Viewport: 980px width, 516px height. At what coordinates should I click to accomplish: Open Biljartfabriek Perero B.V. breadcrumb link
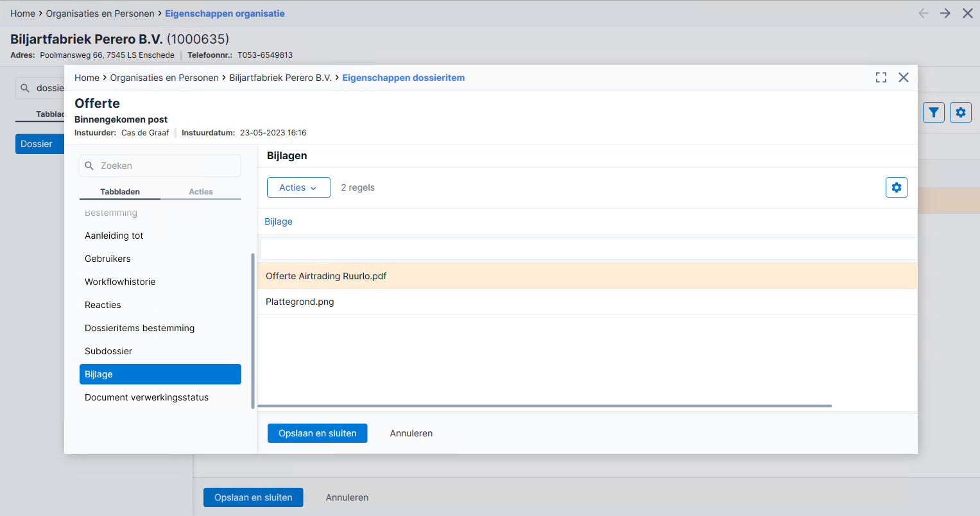click(x=280, y=78)
